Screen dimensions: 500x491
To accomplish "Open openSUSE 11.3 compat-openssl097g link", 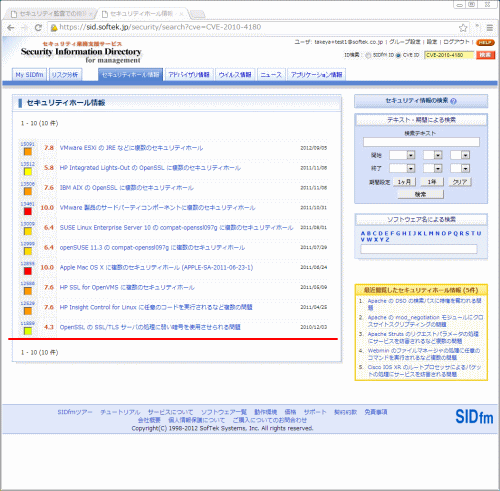I will [x=152, y=248].
